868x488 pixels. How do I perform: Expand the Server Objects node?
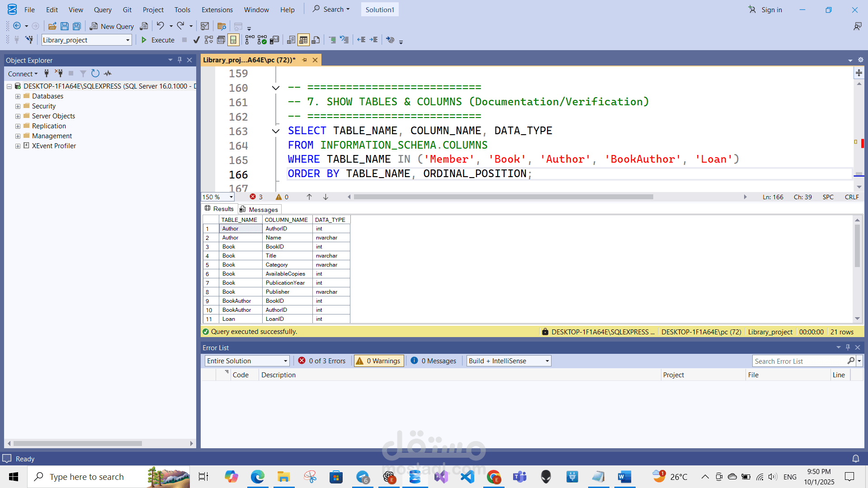click(18, 116)
